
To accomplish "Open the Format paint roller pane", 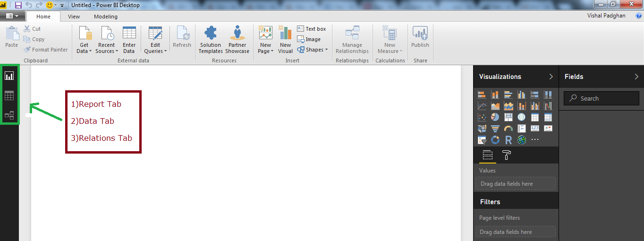I will [506, 155].
